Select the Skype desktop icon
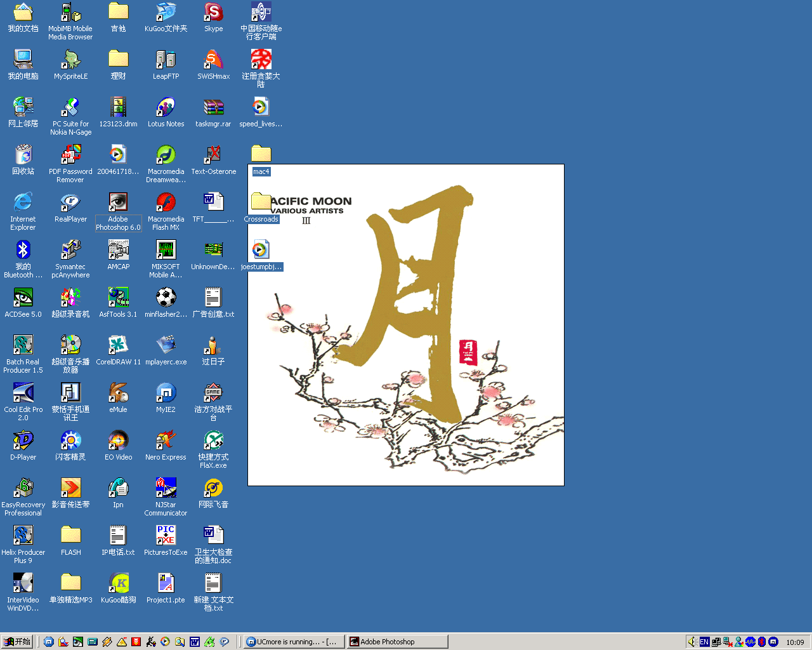812x650 pixels. pyautogui.click(x=213, y=17)
